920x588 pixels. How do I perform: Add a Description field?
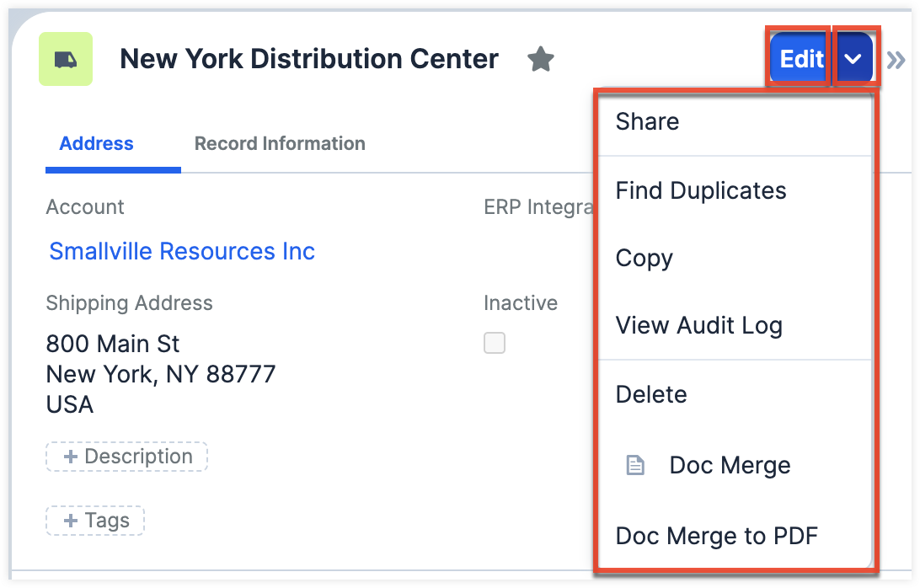(126, 457)
